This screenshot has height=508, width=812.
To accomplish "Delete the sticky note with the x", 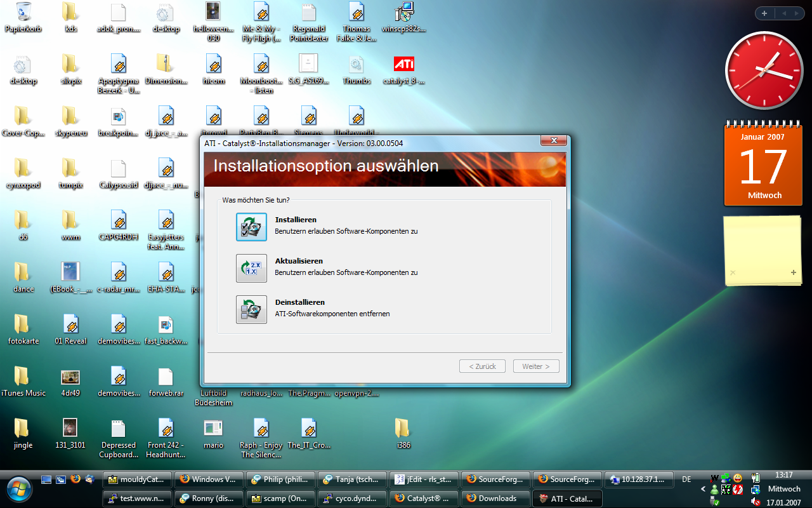I will tap(733, 272).
